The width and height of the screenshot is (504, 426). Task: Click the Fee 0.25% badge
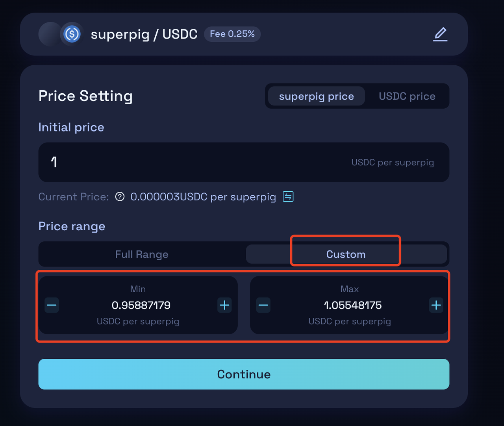pyautogui.click(x=232, y=34)
